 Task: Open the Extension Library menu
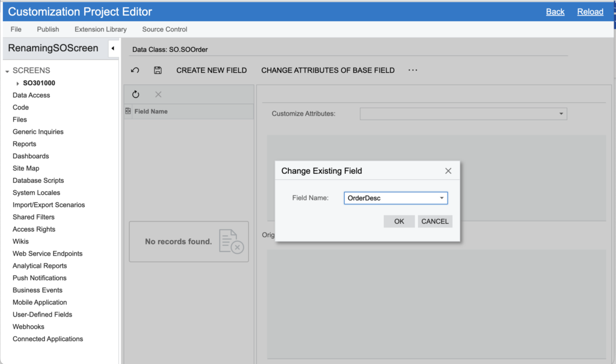click(x=100, y=29)
